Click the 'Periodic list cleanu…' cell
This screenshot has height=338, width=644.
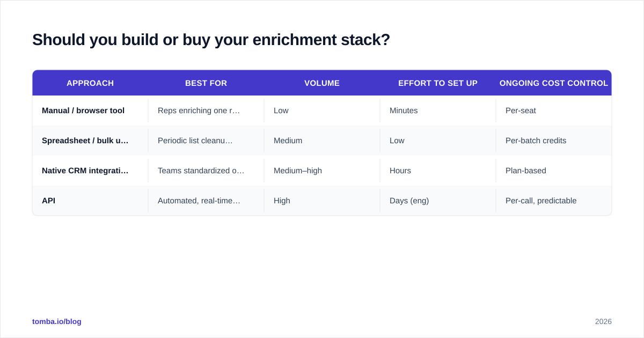206,141
